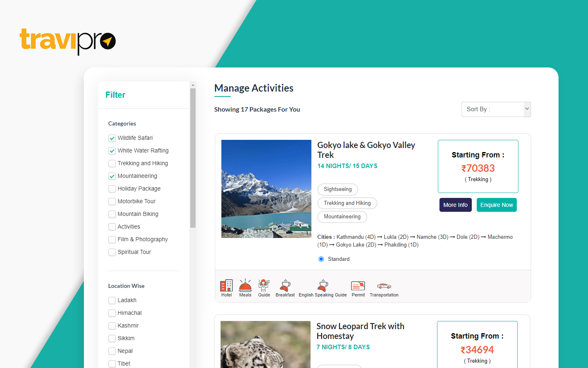Open the Sort By dropdown
This screenshot has width=588, height=368.
pyautogui.click(x=496, y=109)
